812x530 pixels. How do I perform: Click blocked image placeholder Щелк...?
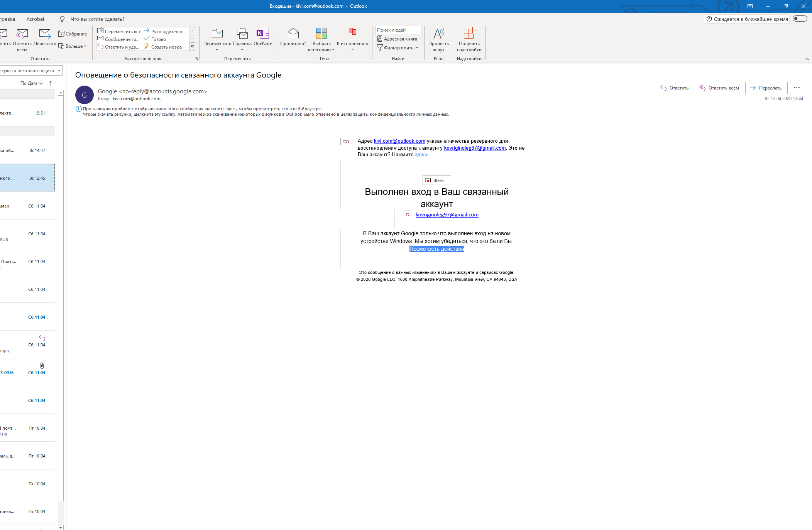click(436, 181)
